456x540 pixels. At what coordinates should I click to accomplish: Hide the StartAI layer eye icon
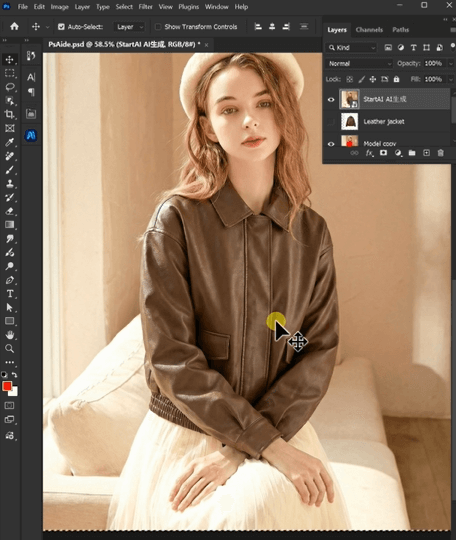(331, 100)
